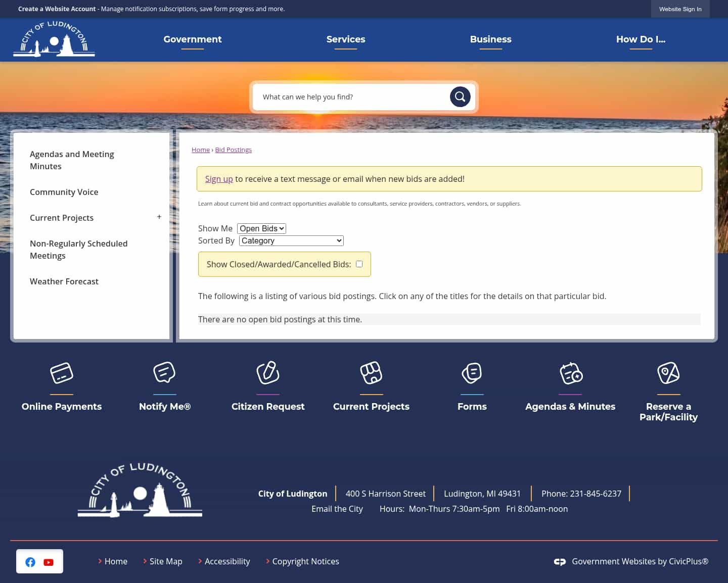Click the Sign up link for bid notifications
This screenshot has height=583, width=728.
(219, 179)
